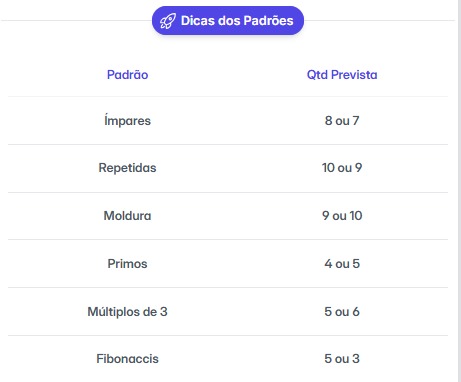Click the divider line left of Dicas badge

coord(76,21)
